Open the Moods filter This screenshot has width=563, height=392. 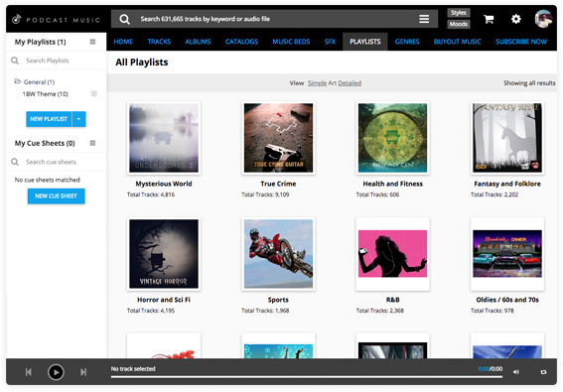pyautogui.click(x=459, y=25)
